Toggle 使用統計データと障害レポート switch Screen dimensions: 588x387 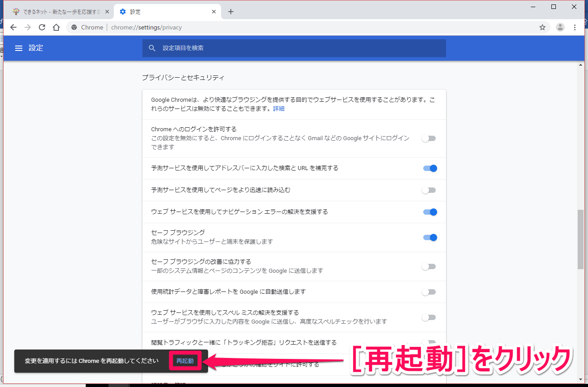point(429,292)
